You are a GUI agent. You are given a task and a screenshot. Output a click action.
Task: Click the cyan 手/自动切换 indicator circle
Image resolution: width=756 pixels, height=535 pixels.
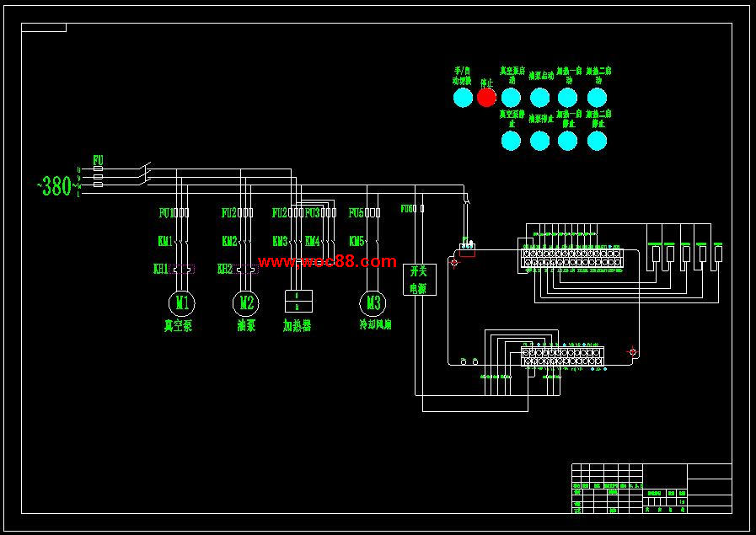click(463, 98)
